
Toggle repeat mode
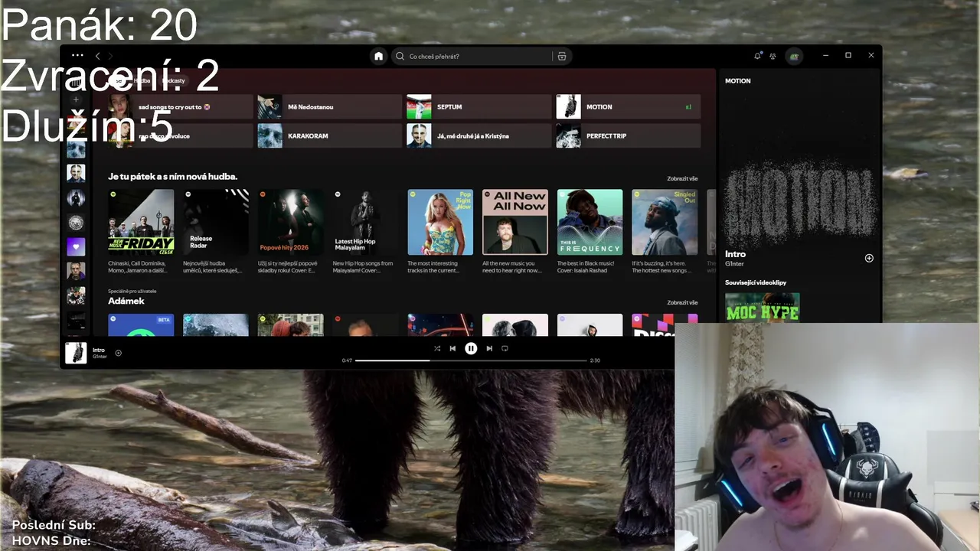click(x=505, y=348)
